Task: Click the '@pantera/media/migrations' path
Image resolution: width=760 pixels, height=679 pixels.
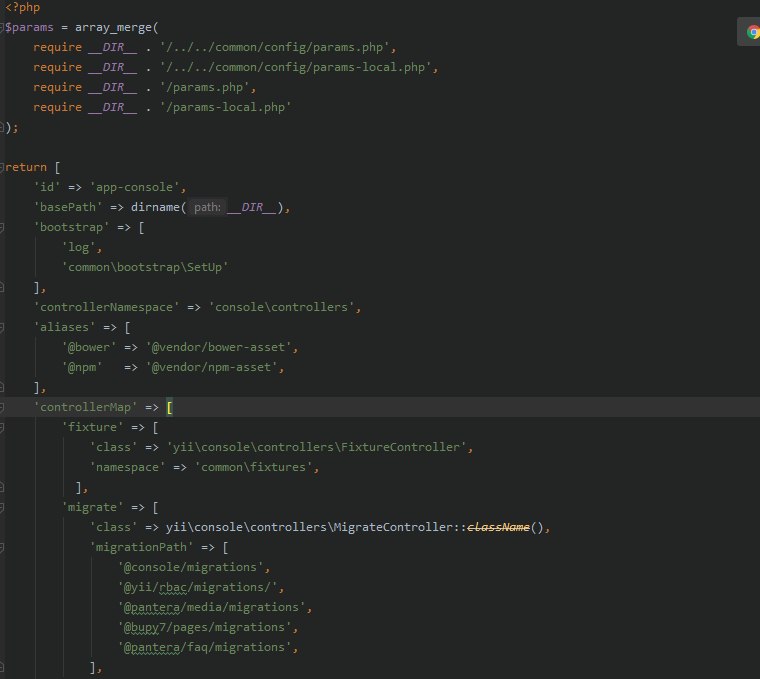Action: point(211,607)
